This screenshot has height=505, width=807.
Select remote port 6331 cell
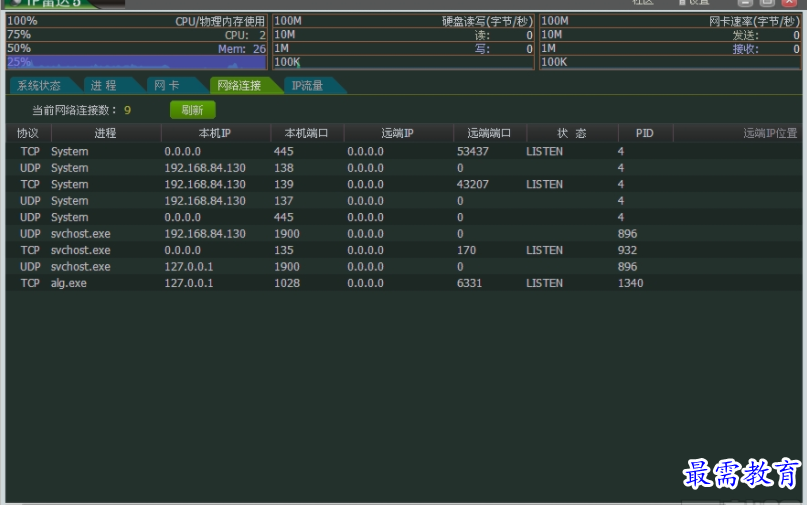pyautogui.click(x=469, y=283)
